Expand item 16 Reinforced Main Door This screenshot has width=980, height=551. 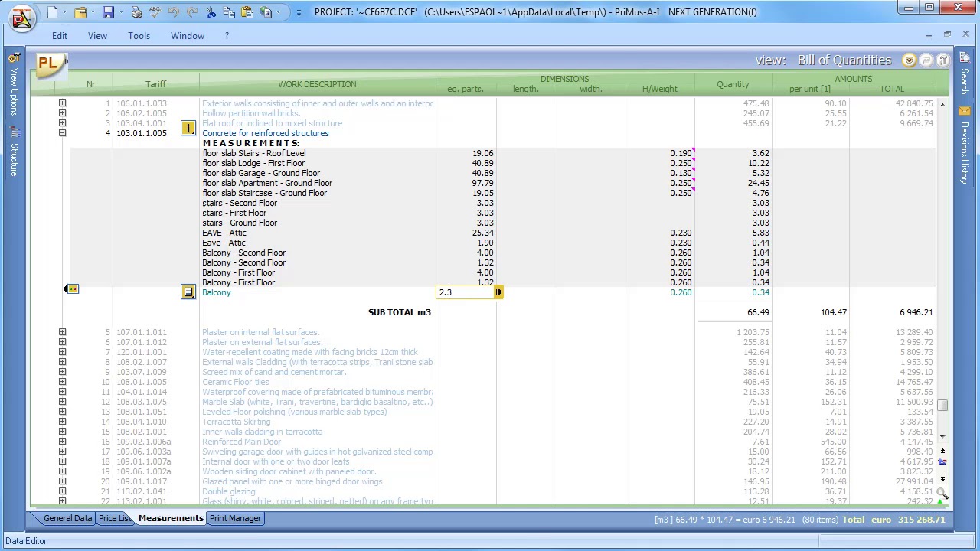(x=63, y=442)
